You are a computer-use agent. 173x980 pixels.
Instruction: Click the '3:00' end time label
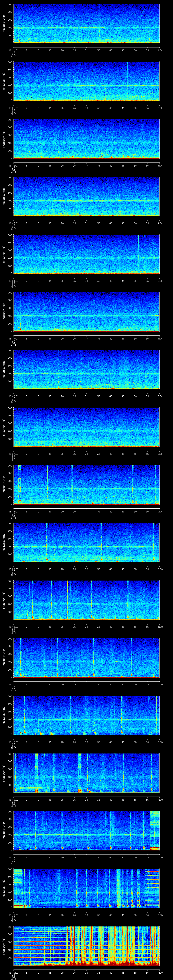pyautogui.click(x=160, y=166)
